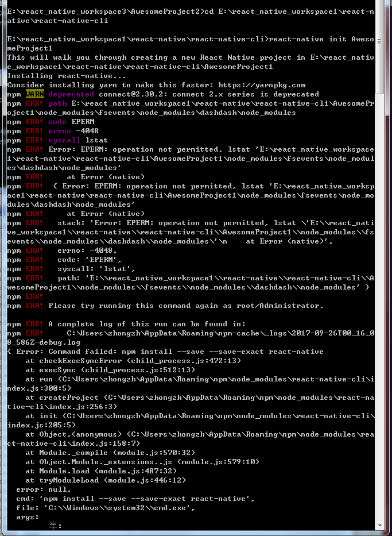The width and height of the screenshot is (392, 536).
Task: Click 'at tryModuleLoad (module.js:446:12)' line
Action: (106, 480)
